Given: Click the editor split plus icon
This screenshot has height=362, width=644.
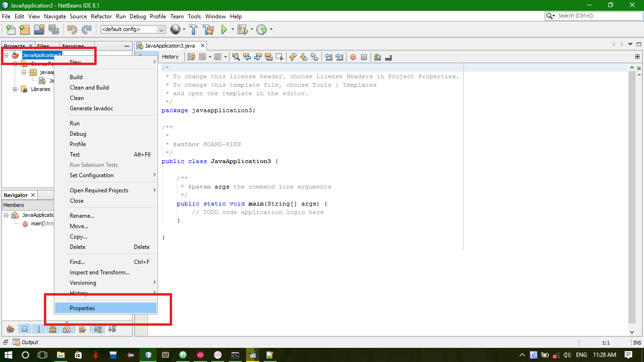Looking at the screenshot, I should 637,57.
